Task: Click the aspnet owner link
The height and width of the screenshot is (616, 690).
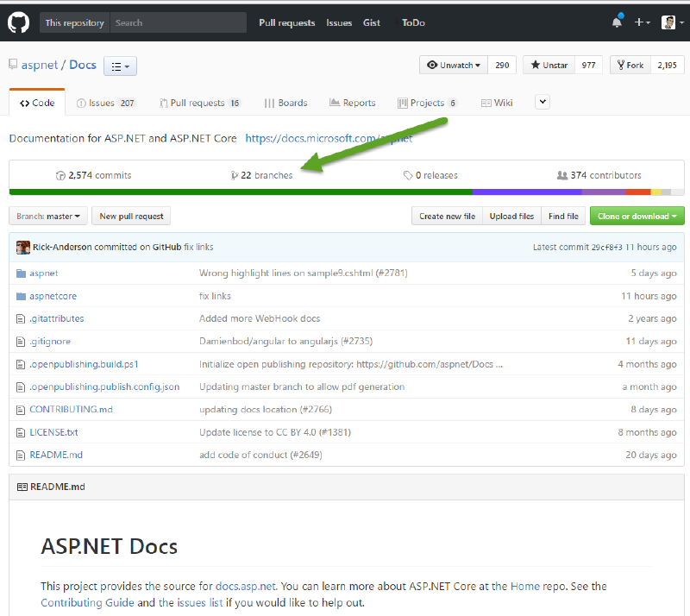Action: 40,65
